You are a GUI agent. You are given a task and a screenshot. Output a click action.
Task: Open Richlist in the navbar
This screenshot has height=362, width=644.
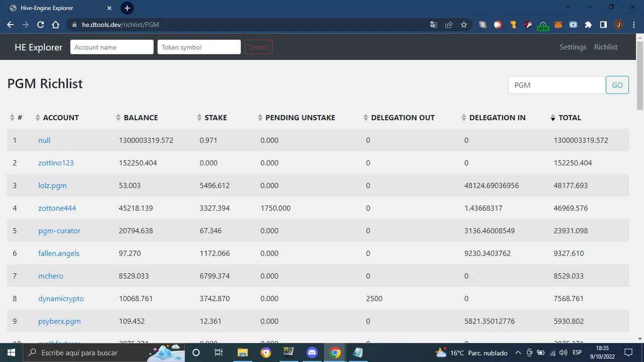606,47
